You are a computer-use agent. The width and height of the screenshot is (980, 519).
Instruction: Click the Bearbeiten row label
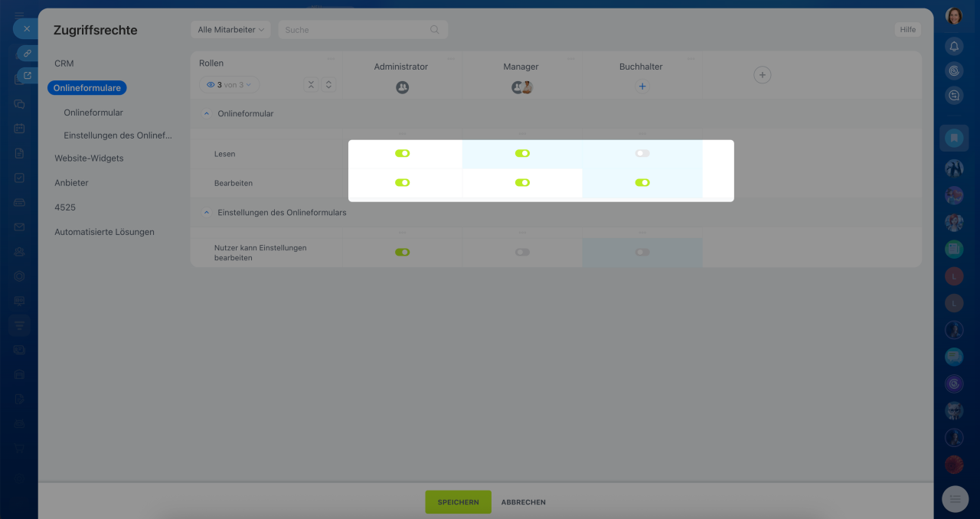coord(234,183)
